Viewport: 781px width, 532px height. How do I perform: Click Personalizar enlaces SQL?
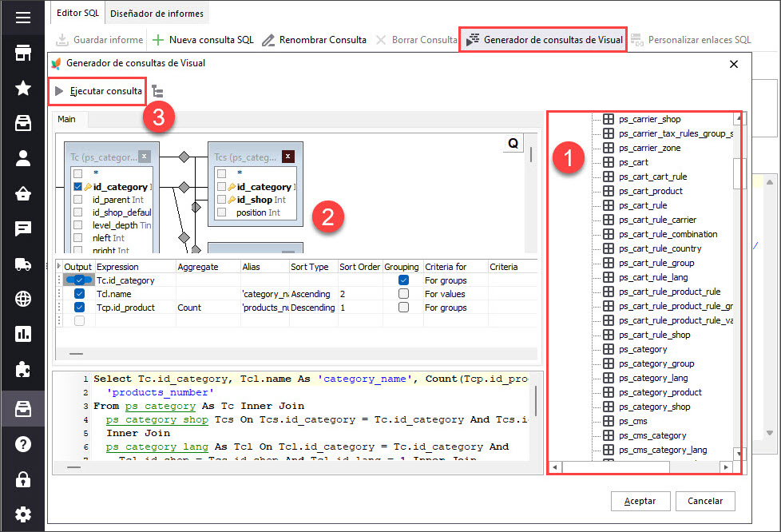691,40
